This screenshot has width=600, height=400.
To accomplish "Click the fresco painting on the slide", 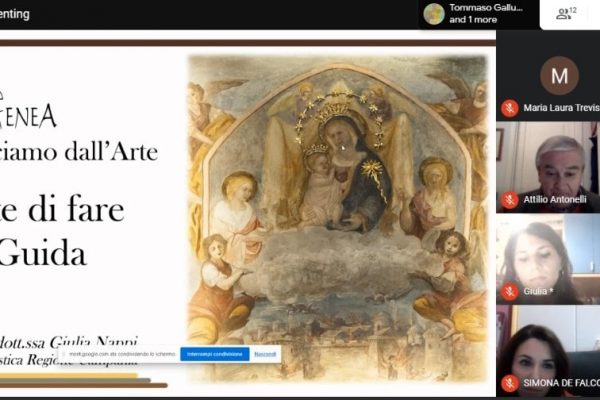I will pyautogui.click(x=338, y=219).
